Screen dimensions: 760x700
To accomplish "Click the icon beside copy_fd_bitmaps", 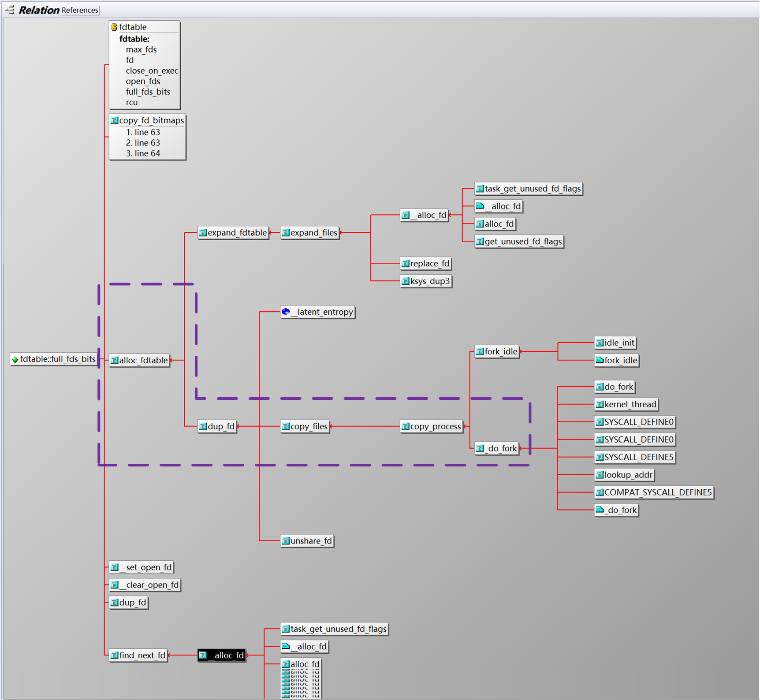I will (x=114, y=120).
